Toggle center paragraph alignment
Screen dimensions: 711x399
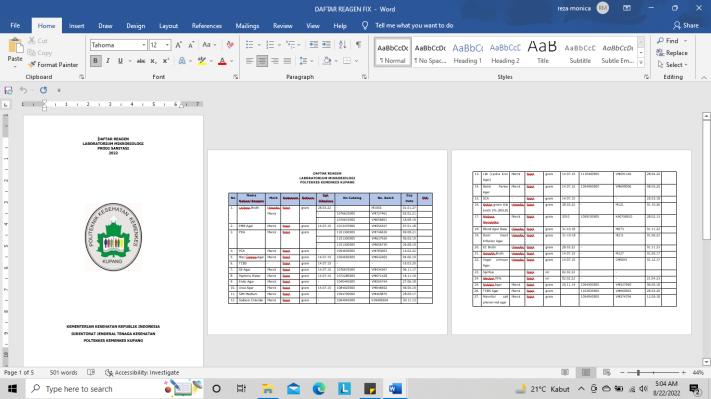coord(262,61)
